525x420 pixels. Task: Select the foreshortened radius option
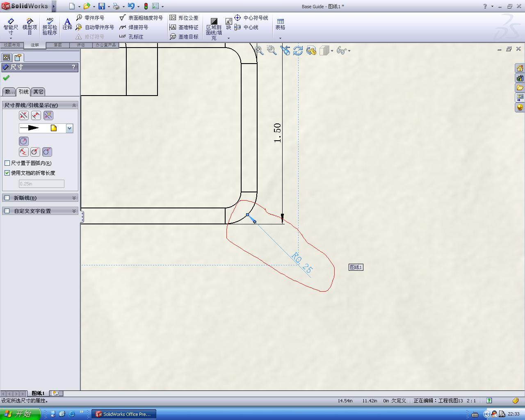coord(24,152)
